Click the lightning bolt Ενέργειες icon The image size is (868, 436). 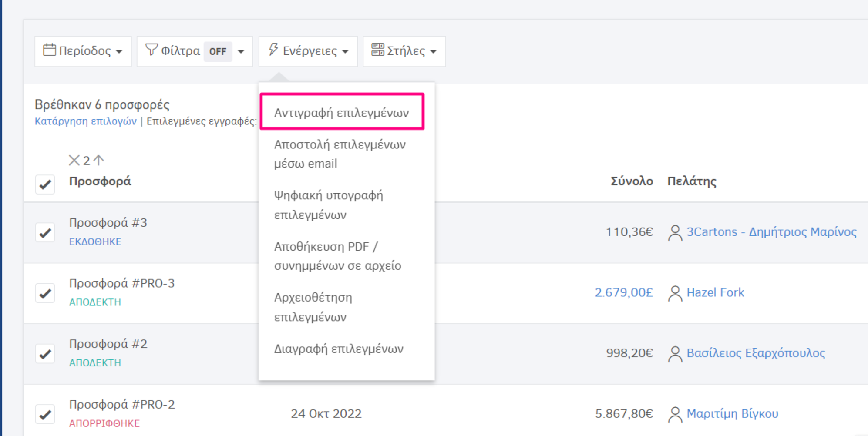(x=273, y=50)
